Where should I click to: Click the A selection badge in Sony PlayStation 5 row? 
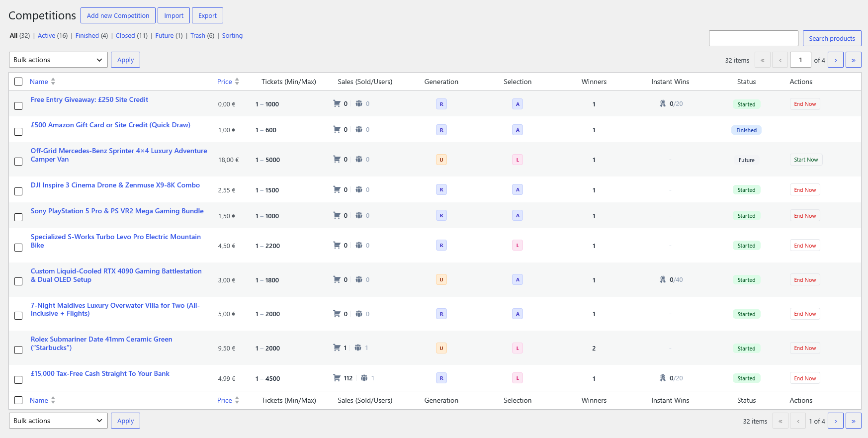pos(518,215)
